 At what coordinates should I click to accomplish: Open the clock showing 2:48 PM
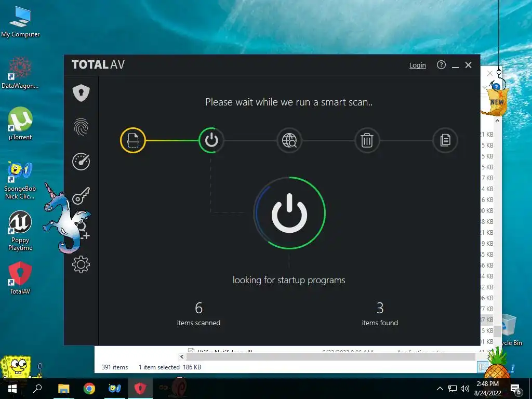pyautogui.click(x=487, y=389)
